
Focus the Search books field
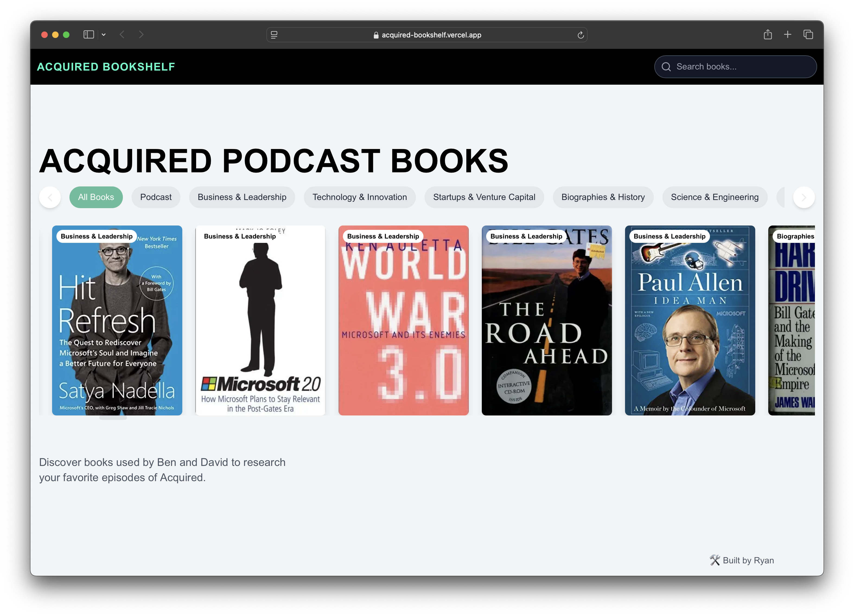pos(735,67)
